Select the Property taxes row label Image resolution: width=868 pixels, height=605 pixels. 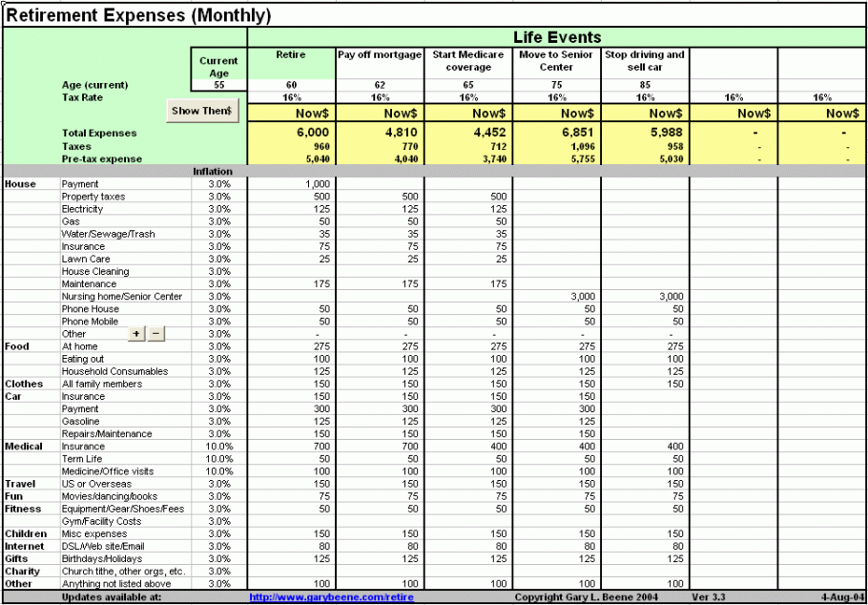93,197
